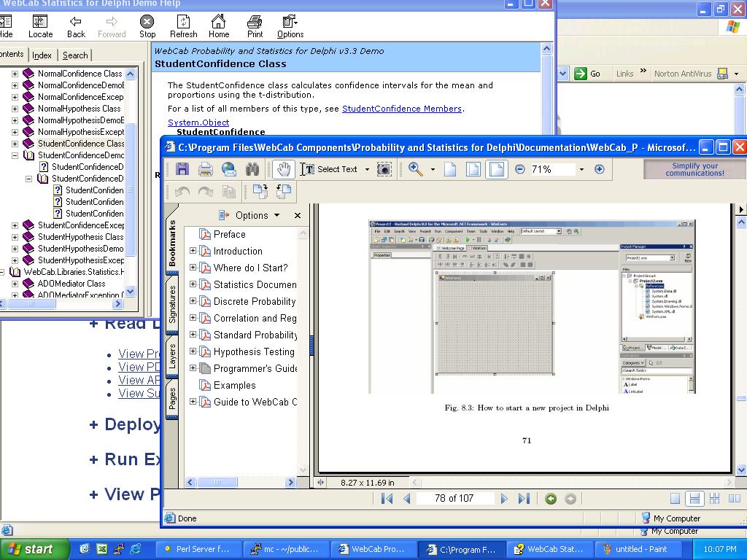Open the Signatures side tab

172,304
